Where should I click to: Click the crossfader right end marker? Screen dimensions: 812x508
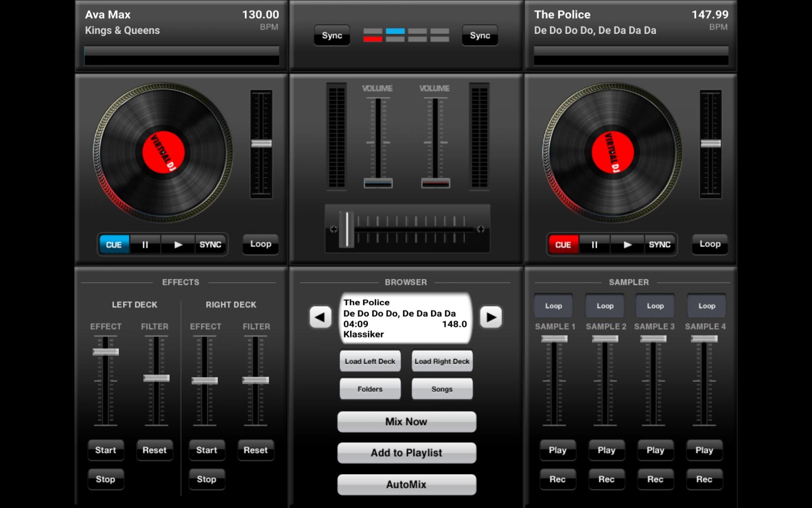pyautogui.click(x=481, y=230)
